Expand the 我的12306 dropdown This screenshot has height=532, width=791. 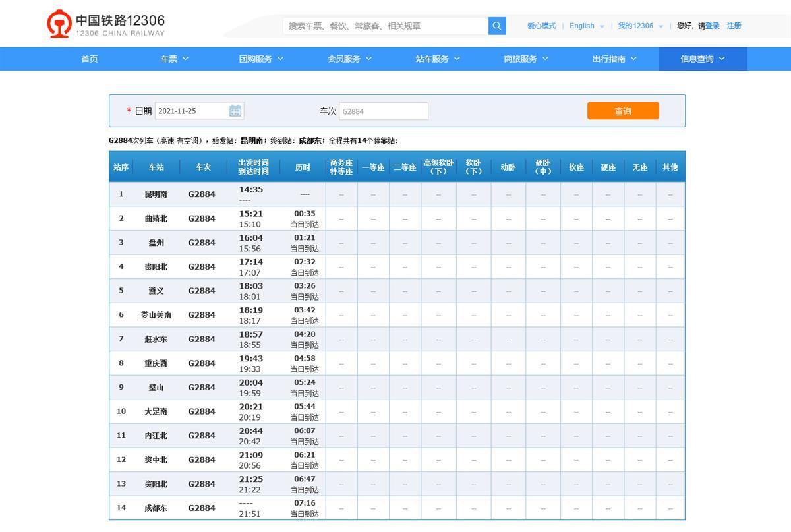coord(640,26)
